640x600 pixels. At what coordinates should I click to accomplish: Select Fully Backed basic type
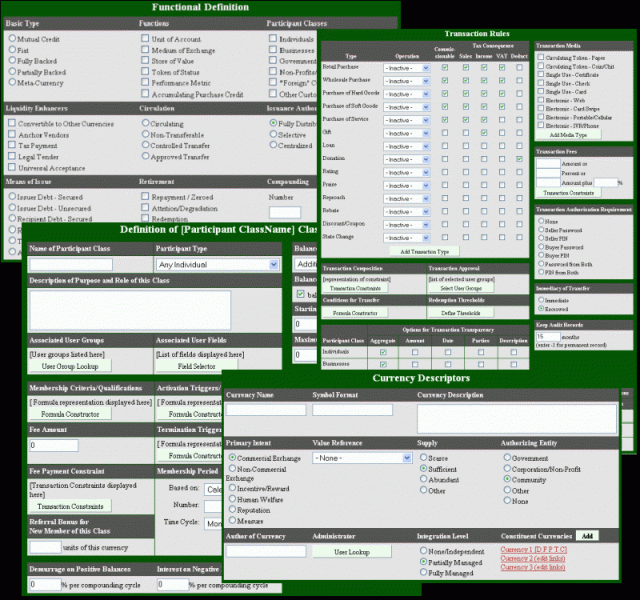[13, 60]
